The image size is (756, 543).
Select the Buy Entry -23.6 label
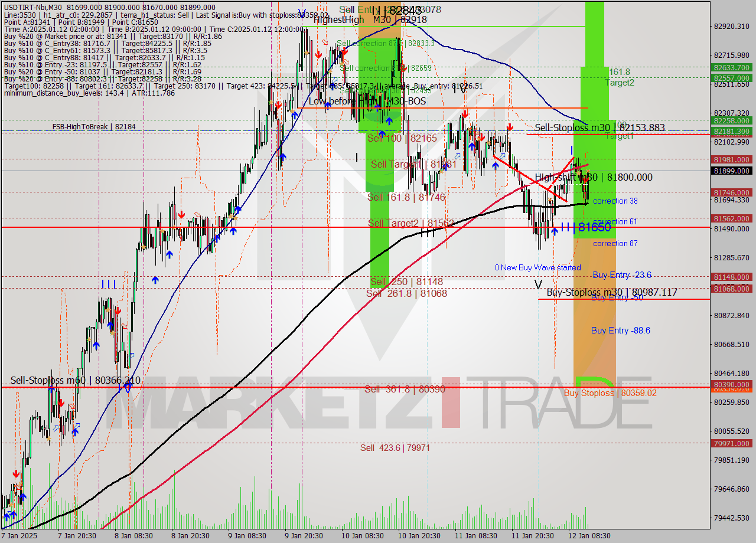[622, 275]
